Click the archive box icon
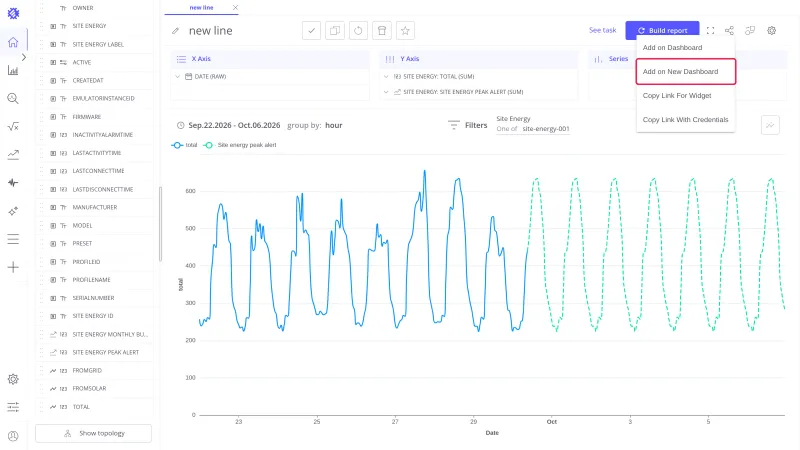Viewport: 800px width, 450px height. coord(382,31)
